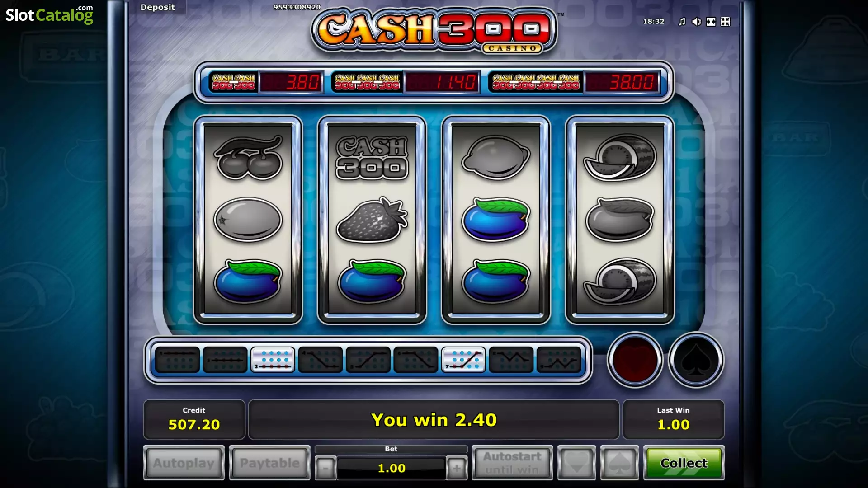The width and height of the screenshot is (868, 488).
Task: Gamble on the red heart circle
Action: pyautogui.click(x=635, y=360)
